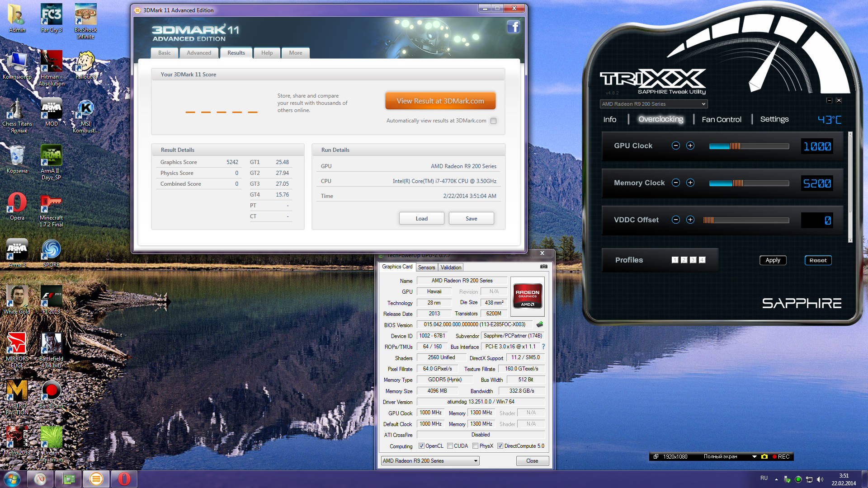Click the GPU-Z screenshot camera icon
This screenshot has width=868, height=488.
(543, 267)
